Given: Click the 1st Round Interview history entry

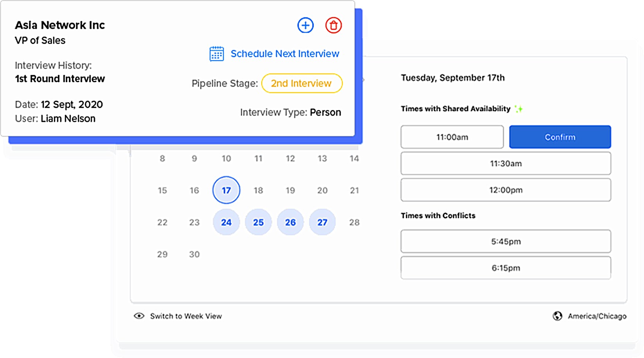Looking at the screenshot, I should (x=60, y=79).
